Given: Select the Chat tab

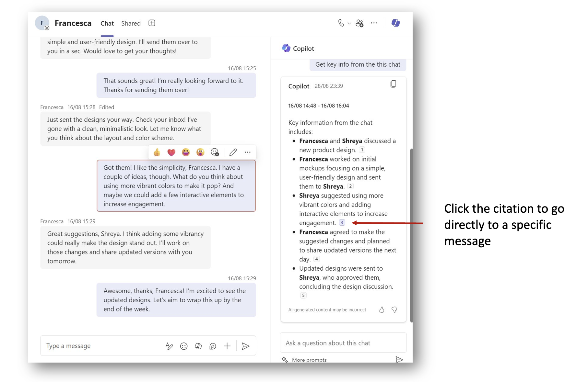Looking at the screenshot, I should pos(107,23).
